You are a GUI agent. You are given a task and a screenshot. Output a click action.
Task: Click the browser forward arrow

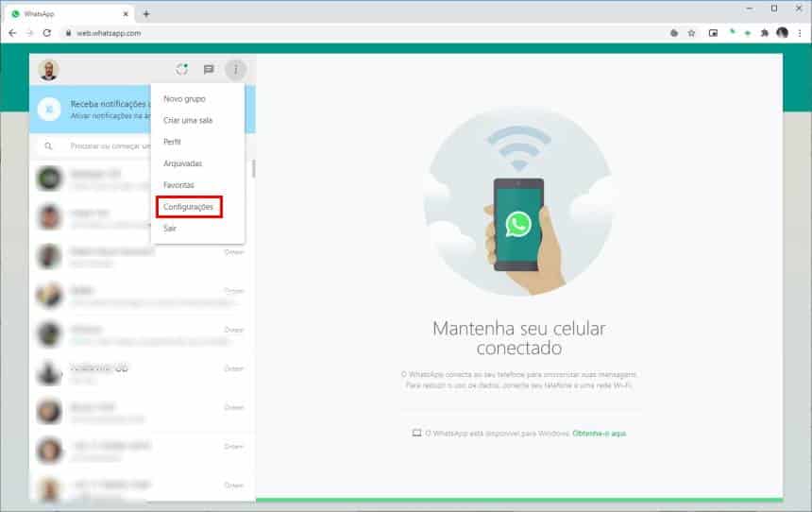[29, 33]
